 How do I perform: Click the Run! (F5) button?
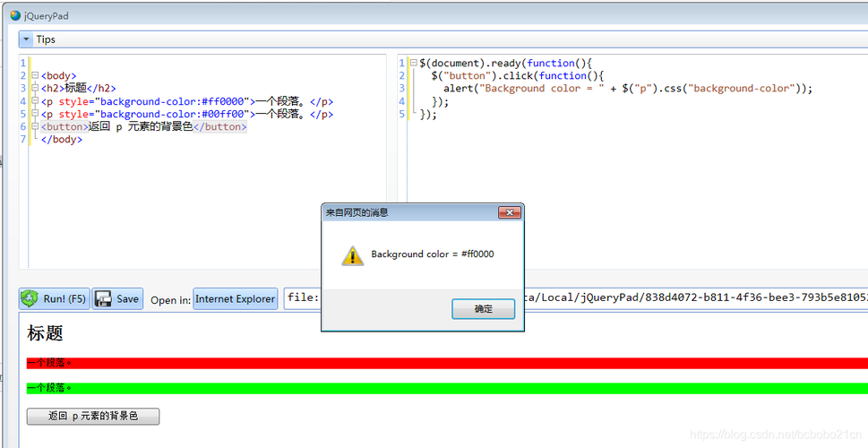coord(55,299)
